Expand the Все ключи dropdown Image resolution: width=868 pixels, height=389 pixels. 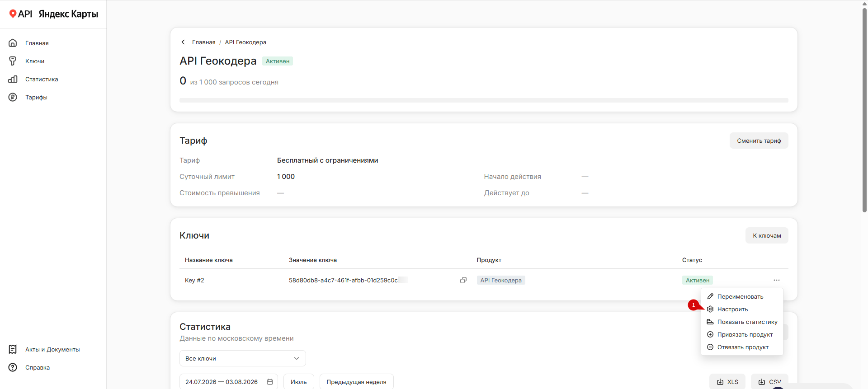coord(243,358)
